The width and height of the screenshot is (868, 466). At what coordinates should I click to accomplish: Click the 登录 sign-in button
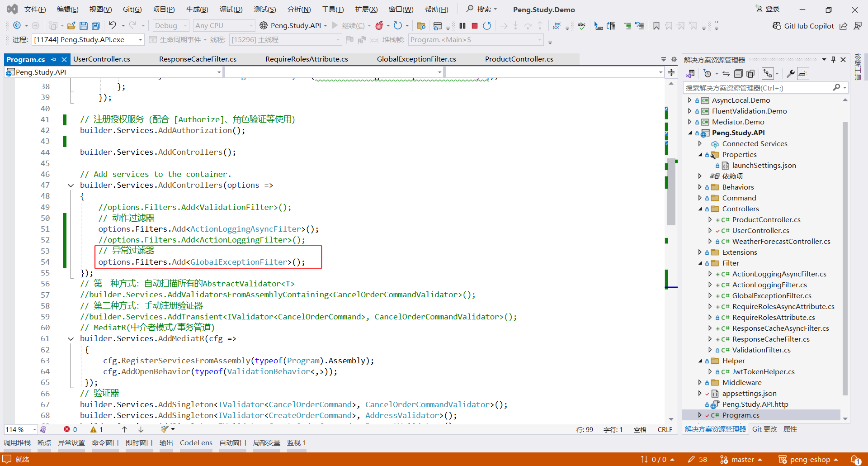coord(768,9)
